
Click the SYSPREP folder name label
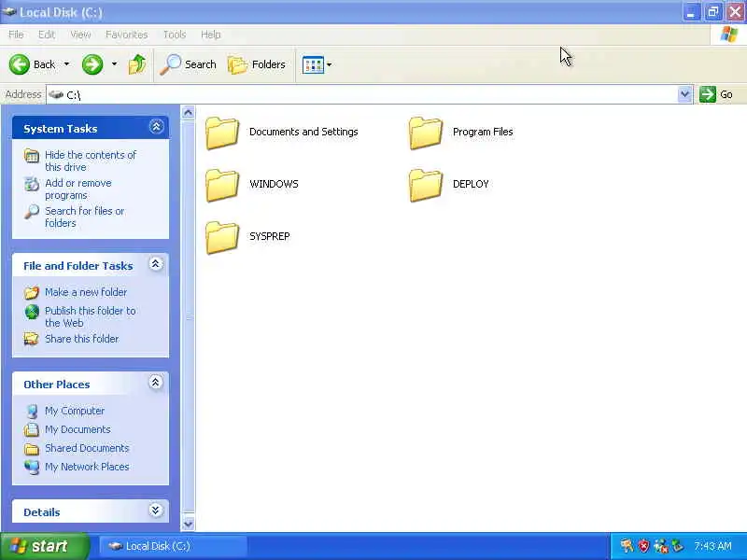(269, 236)
